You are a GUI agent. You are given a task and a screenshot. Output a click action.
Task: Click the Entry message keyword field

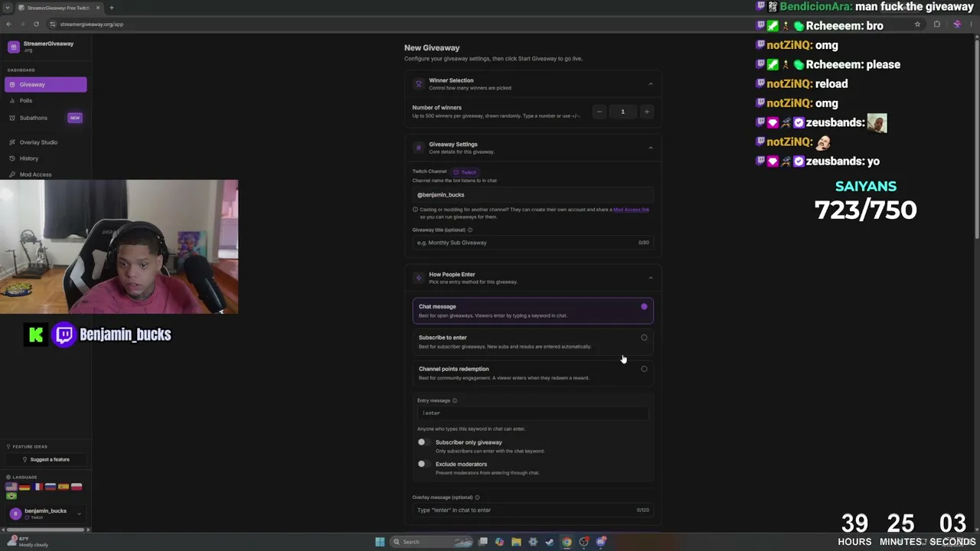533,413
